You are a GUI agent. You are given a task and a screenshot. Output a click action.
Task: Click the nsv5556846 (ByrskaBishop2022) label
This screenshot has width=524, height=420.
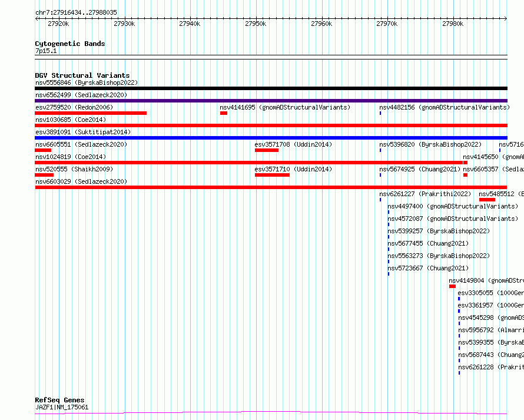(x=87, y=82)
